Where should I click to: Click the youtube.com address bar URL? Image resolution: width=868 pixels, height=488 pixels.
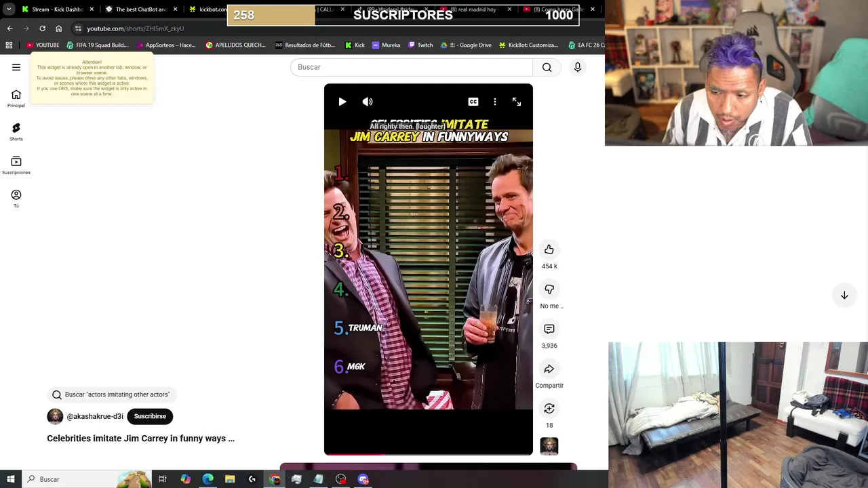pos(135,28)
